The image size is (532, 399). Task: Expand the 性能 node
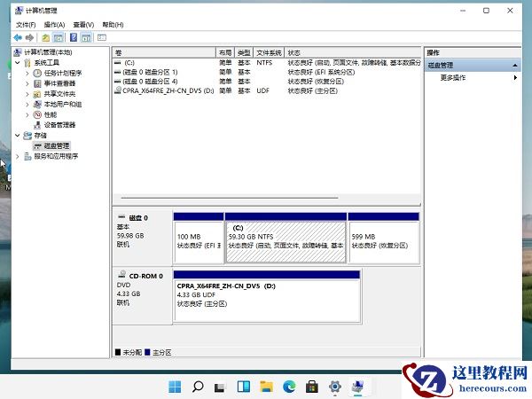click(x=27, y=114)
